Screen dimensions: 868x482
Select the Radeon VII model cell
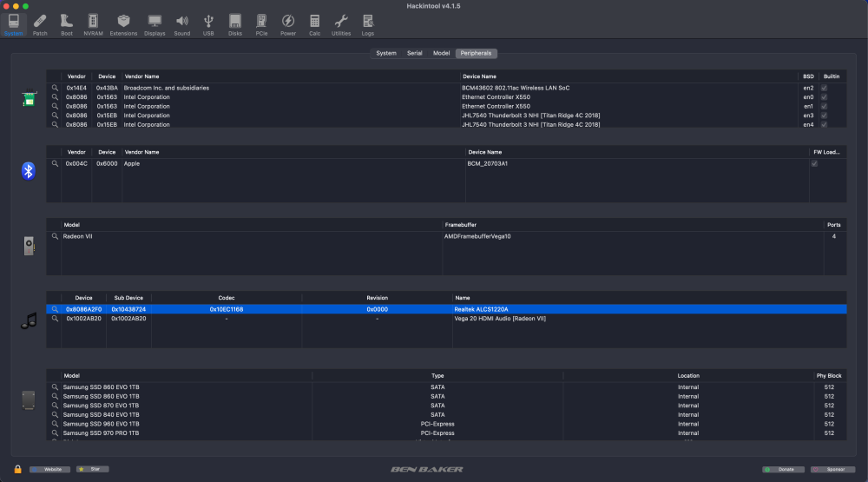77,236
